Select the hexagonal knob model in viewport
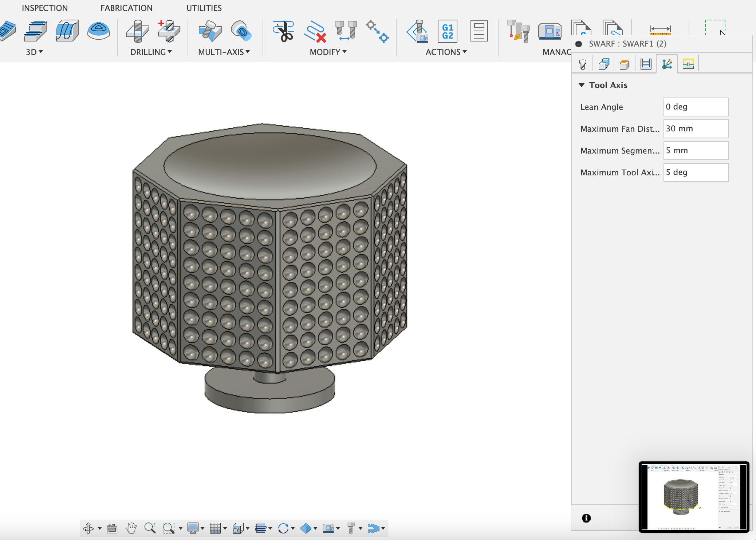Image resolution: width=756 pixels, height=540 pixels. coord(269,268)
